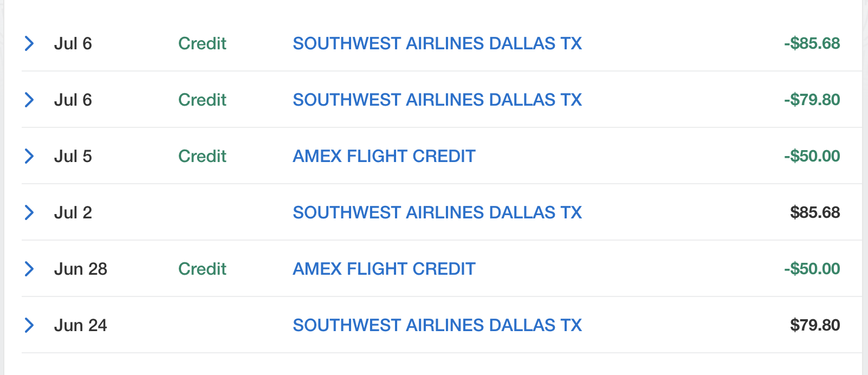Image resolution: width=868 pixels, height=375 pixels.
Task: Expand the Jul 2 Southwest charge details
Action: (29, 212)
